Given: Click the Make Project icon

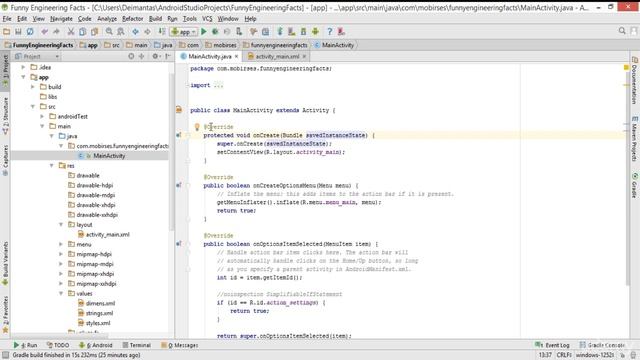Looking at the screenshot, I should (x=162, y=31).
